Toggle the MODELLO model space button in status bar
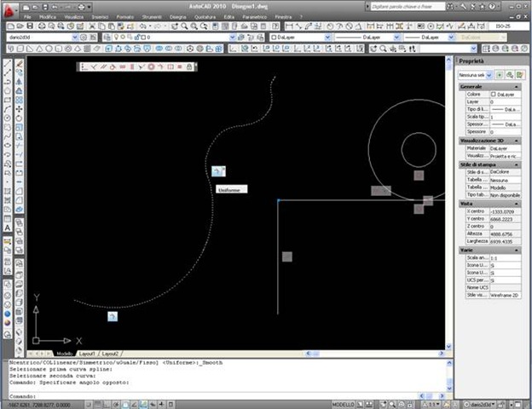The image size is (532, 409). 343,405
